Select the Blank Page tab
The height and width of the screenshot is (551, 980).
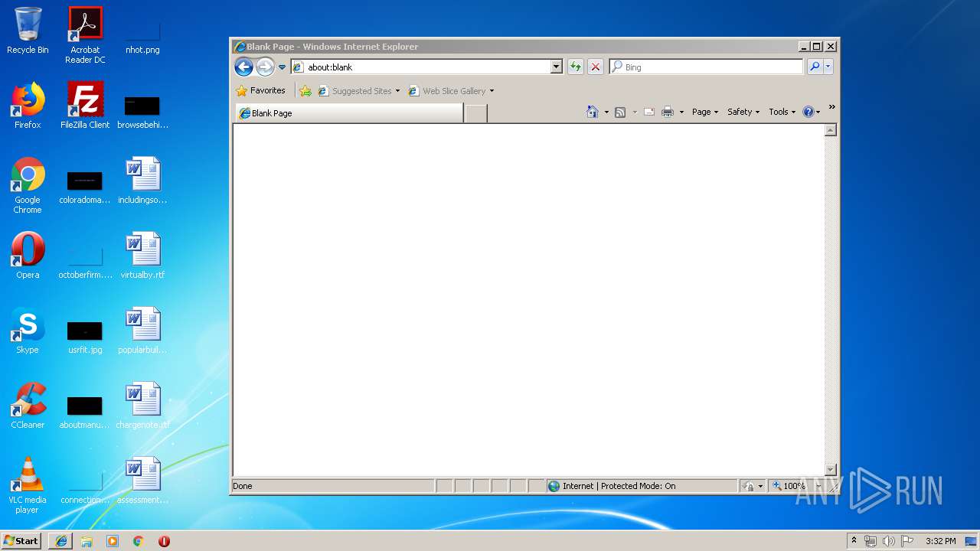[x=349, y=113]
